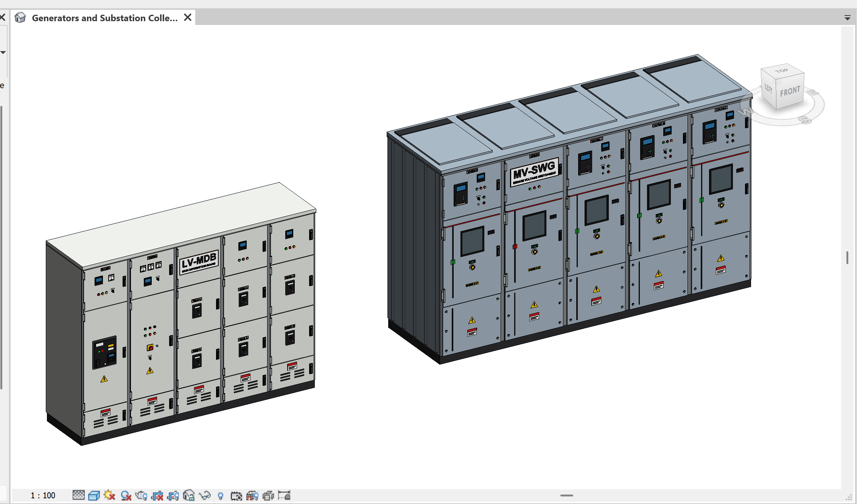Close the left side panel

(2, 17)
